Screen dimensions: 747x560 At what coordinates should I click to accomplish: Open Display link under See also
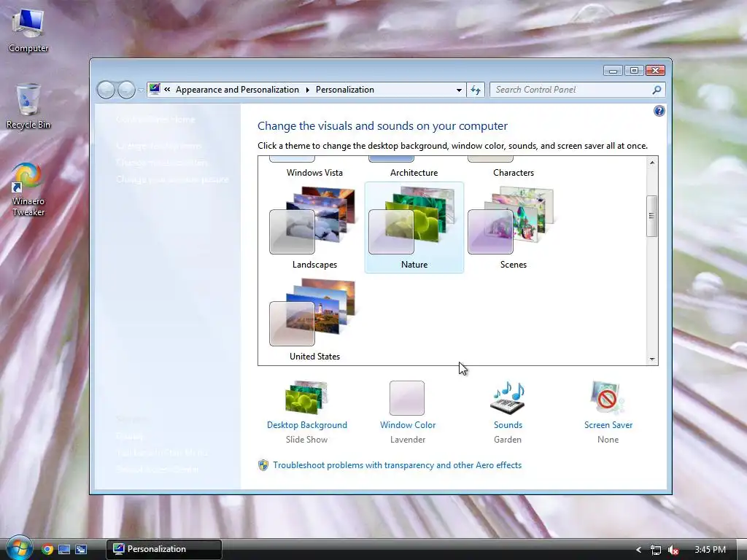(x=129, y=436)
